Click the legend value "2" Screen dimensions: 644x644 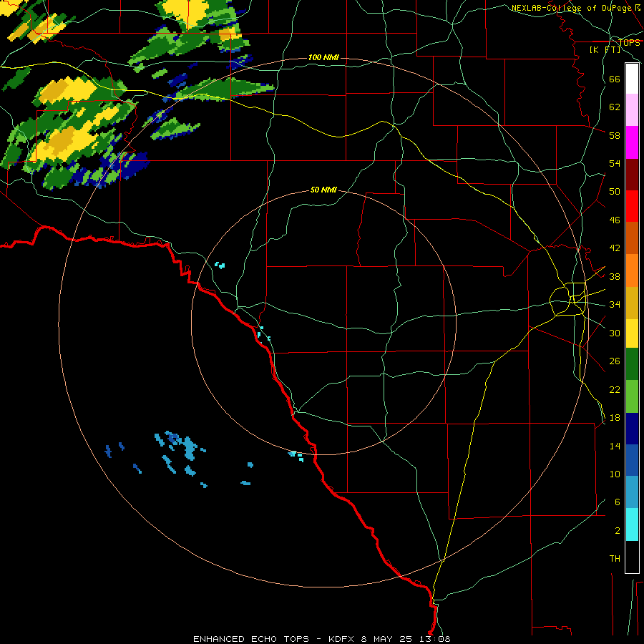click(x=618, y=531)
